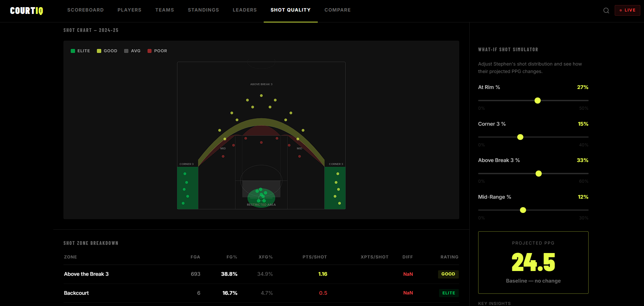644x306 pixels.
Task: Go to the Scoreboard tab
Action: point(86,10)
